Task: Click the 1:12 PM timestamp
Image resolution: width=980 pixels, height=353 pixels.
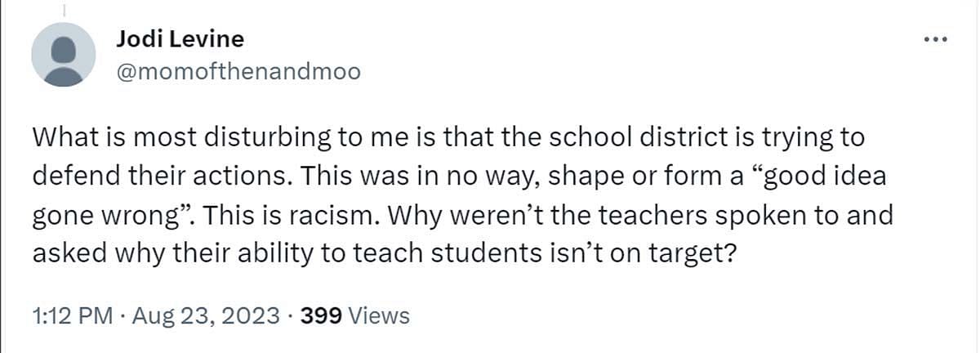Action: (x=72, y=316)
